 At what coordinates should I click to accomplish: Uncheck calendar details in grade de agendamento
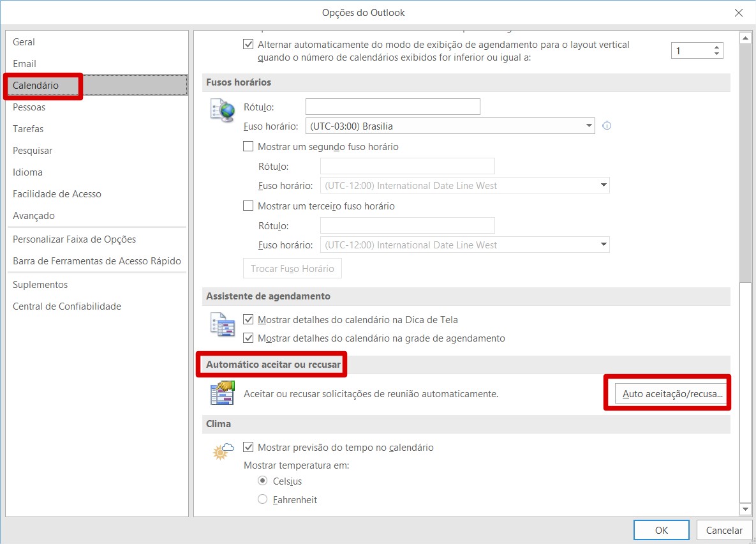coord(248,338)
